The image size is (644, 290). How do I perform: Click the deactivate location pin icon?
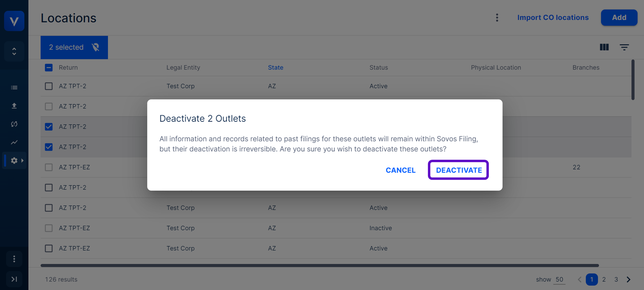point(96,47)
